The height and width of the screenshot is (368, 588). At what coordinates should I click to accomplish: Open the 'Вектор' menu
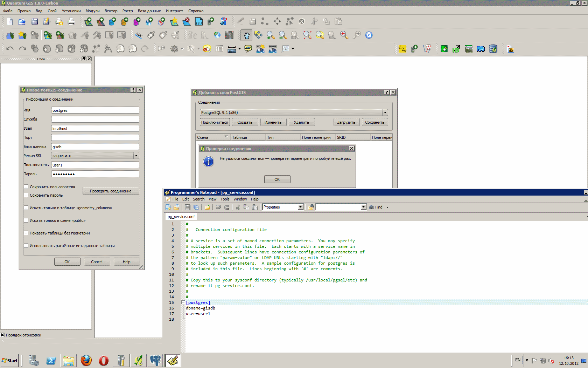[x=111, y=11]
